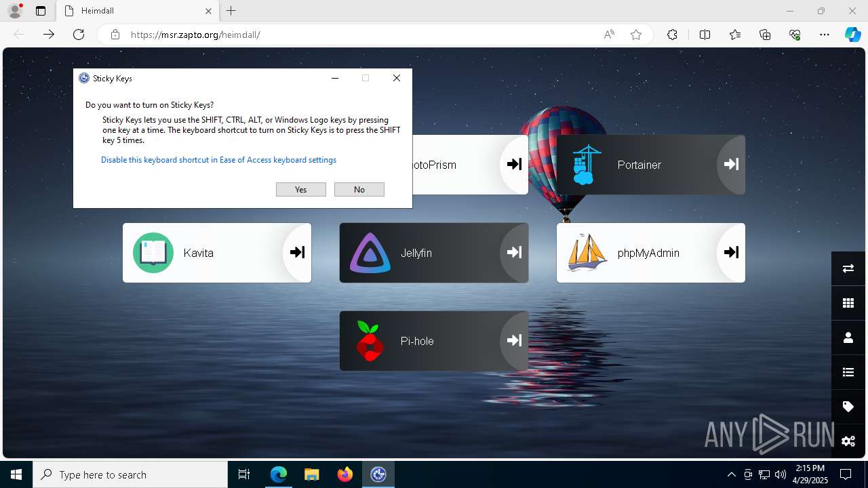This screenshot has height=488, width=868.
Task: Open Copilot icon in toolbar
Action: (x=852, y=35)
